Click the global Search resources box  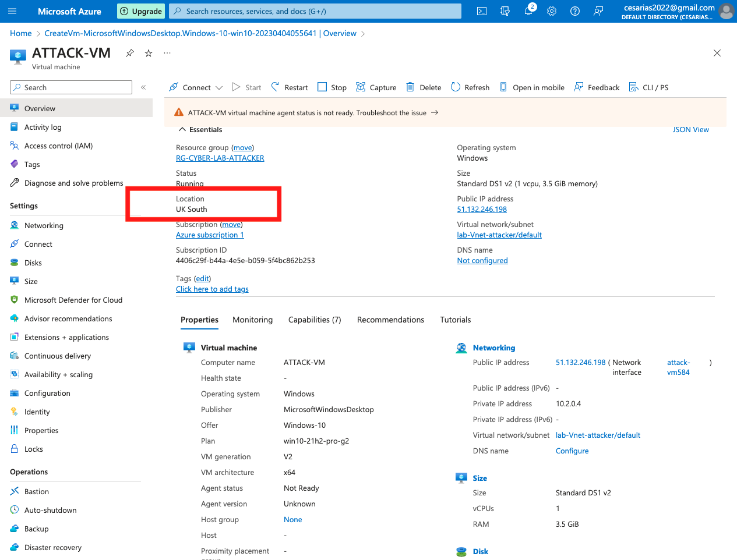(315, 11)
